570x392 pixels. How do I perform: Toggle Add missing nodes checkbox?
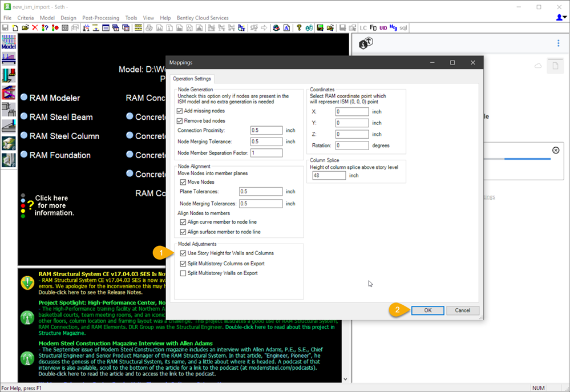point(180,111)
